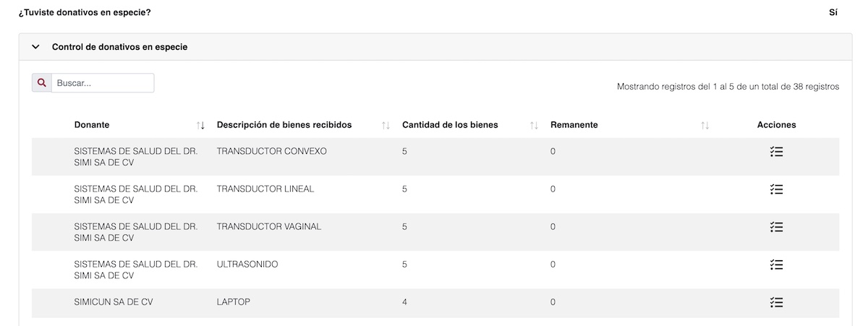Select the SIMICUN SA DE CV donor cell
The width and height of the screenshot is (868, 326).
pyautogui.click(x=114, y=302)
